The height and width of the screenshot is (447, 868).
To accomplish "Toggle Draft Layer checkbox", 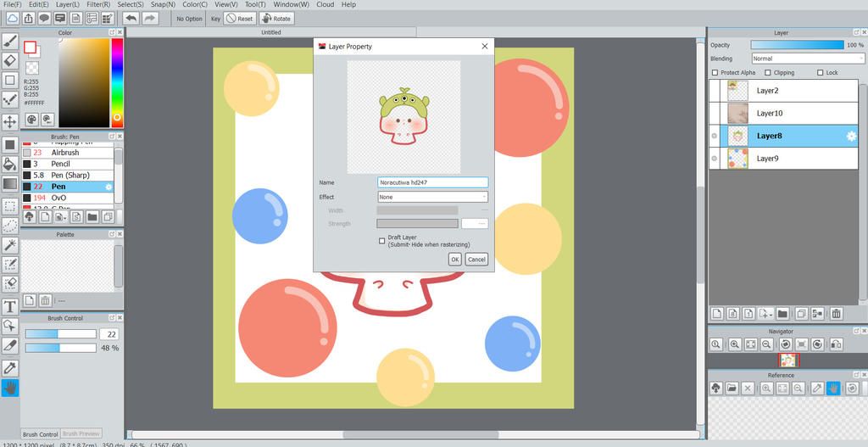I will pos(382,241).
